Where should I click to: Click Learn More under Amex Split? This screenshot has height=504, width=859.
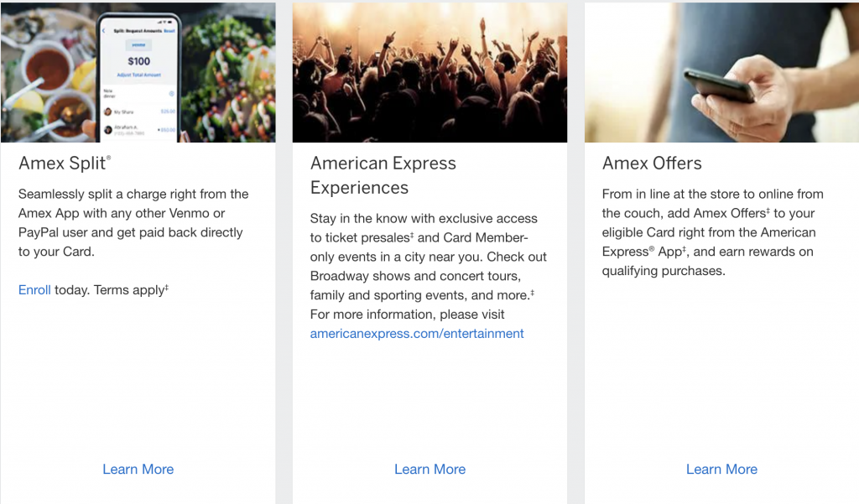pyautogui.click(x=138, y=469)
